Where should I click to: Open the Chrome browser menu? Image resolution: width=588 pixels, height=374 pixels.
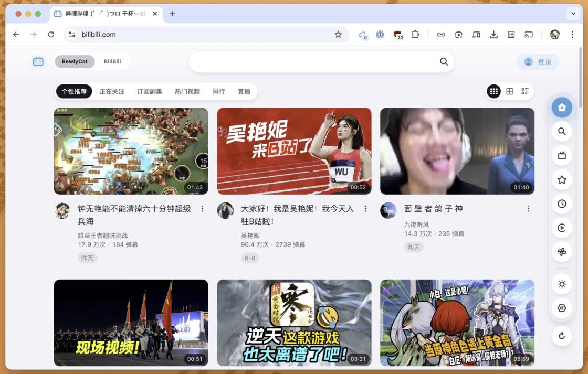point(572,34)
